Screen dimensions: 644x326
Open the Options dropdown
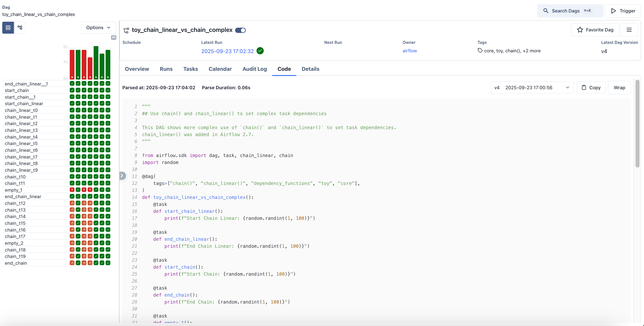99,27
